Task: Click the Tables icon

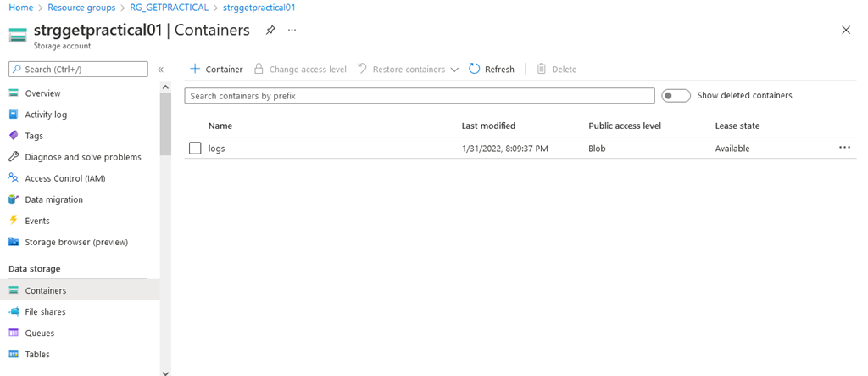Action: [14, 355]
